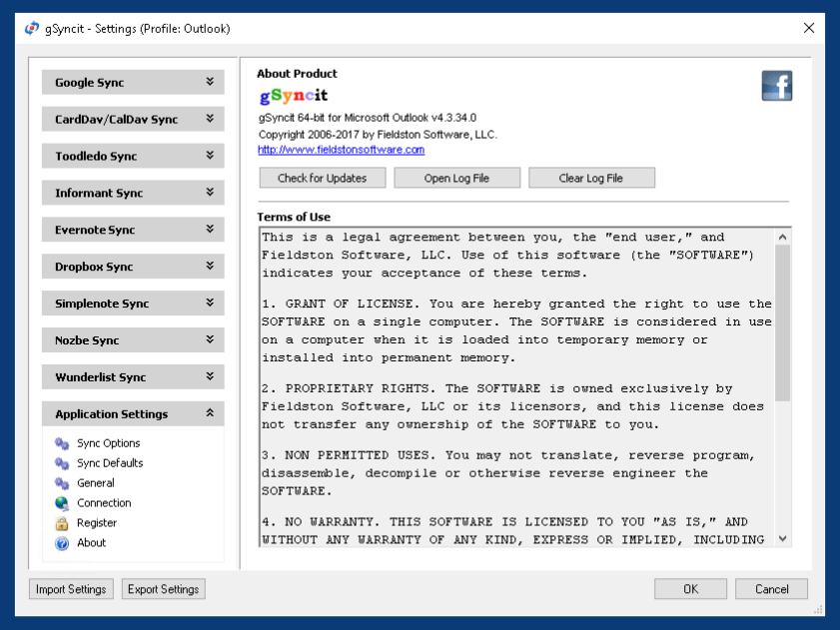The height and width of the screenshot is (630, 840).
Task: Click the Register padlock icon
Action: point(62,523)
